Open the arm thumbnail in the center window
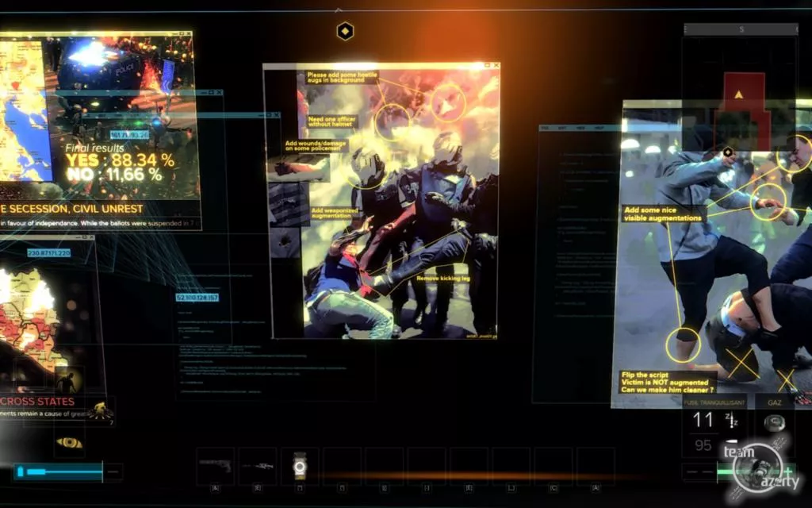 point(298,168)
